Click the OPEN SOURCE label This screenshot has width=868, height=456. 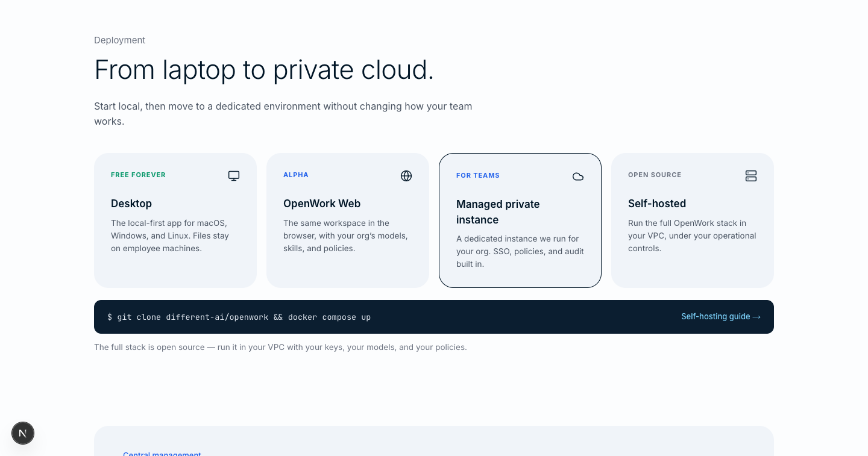[655, 175]
